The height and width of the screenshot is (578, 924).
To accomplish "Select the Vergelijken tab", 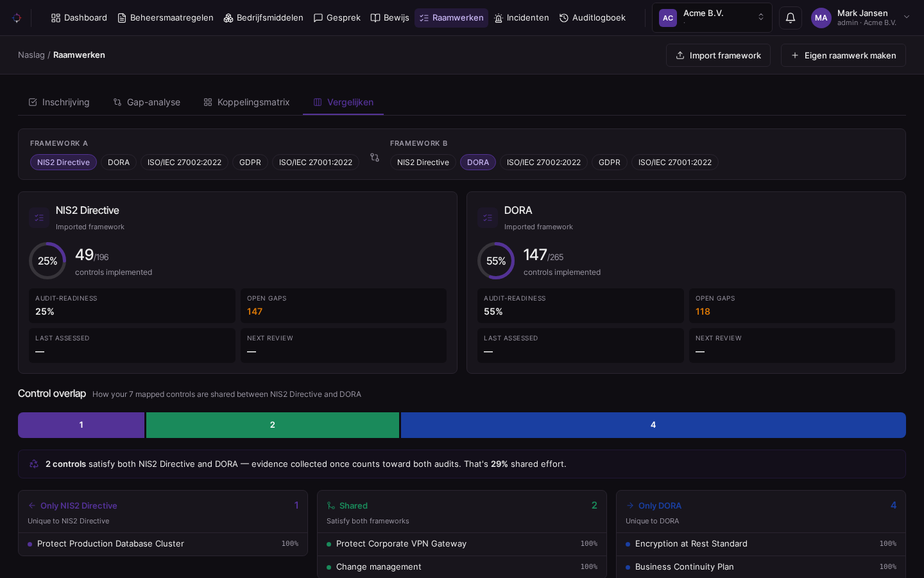I will click(343, 102).
